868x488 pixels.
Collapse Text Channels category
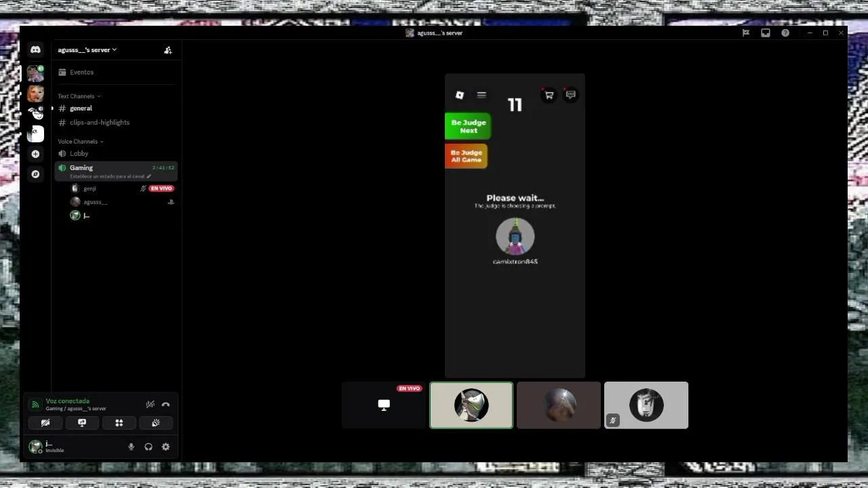[x=79, y=96]
